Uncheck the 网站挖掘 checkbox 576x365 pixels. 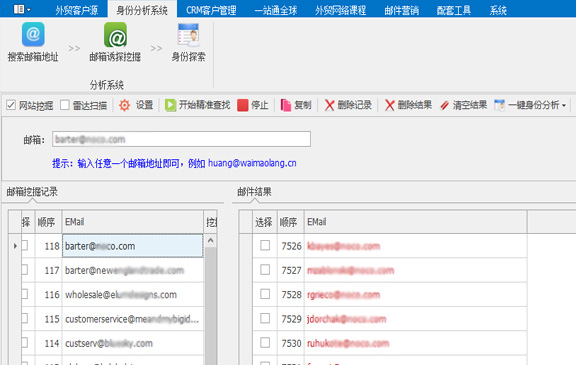(11, 105)
